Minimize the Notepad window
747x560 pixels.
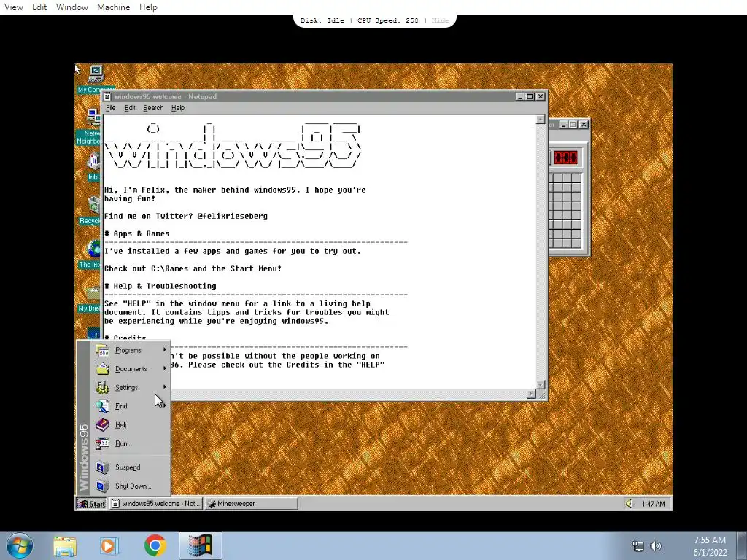[520, 97]
